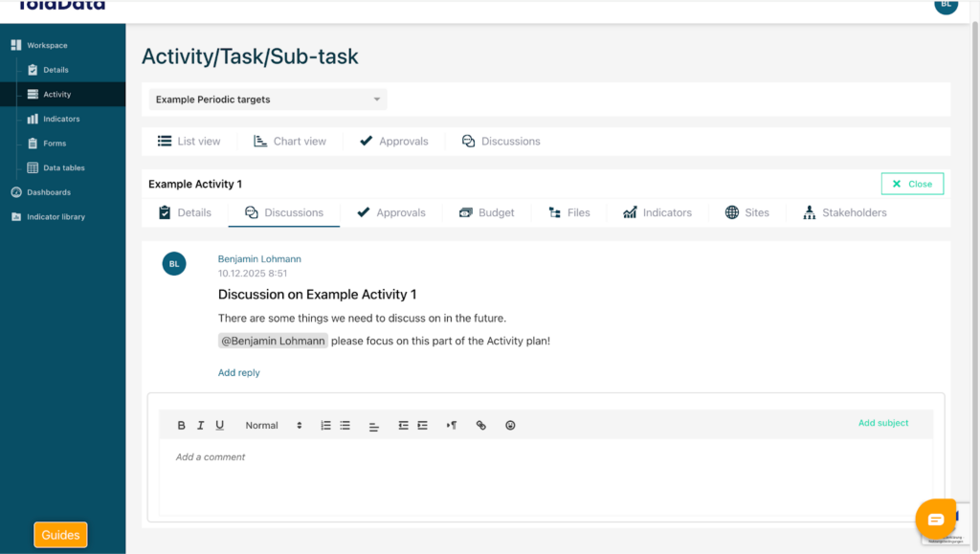Close the Example Activity 1 panel
This screenshot has height=554, width=980.
[x=911, y=184]
